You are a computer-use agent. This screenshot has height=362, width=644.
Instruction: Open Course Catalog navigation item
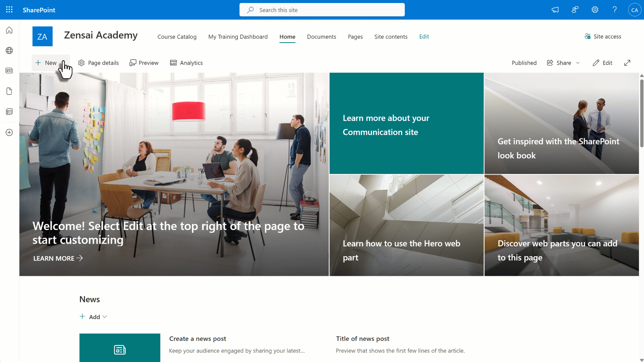tap(177, 37)
